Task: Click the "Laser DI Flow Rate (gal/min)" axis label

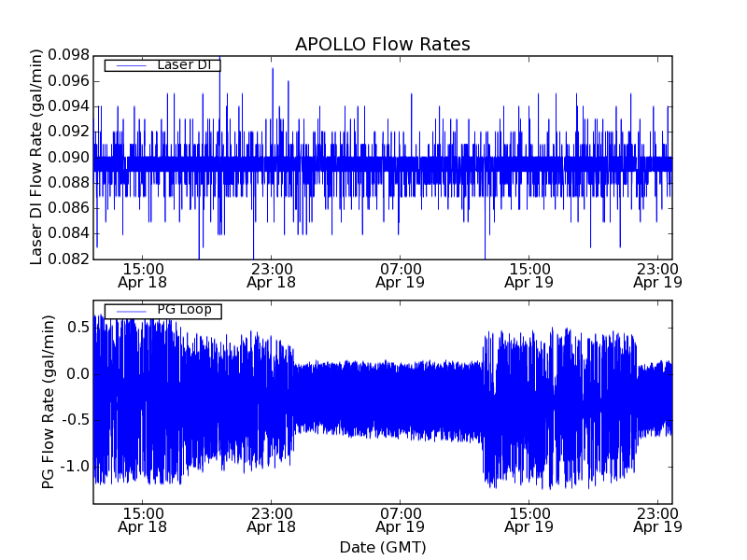Action: tap(36, 157)
